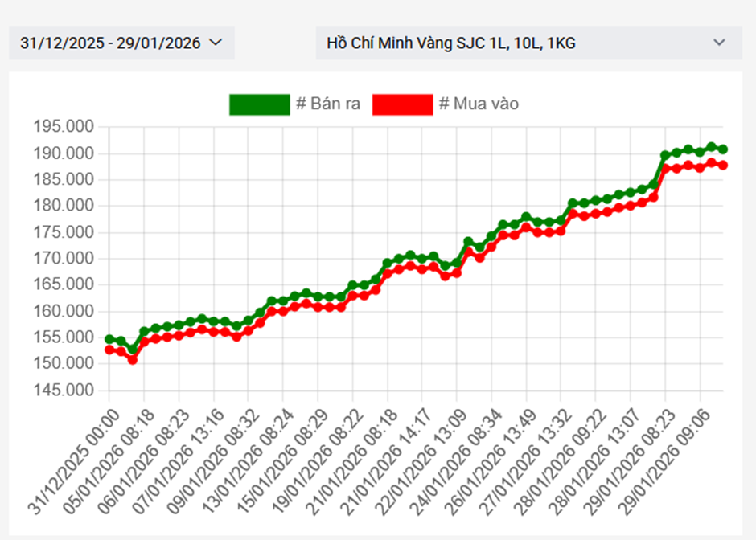This screenshot has width=756, height=540.
Task: Click the first red Mua vào data point
Action: point(109,350)
